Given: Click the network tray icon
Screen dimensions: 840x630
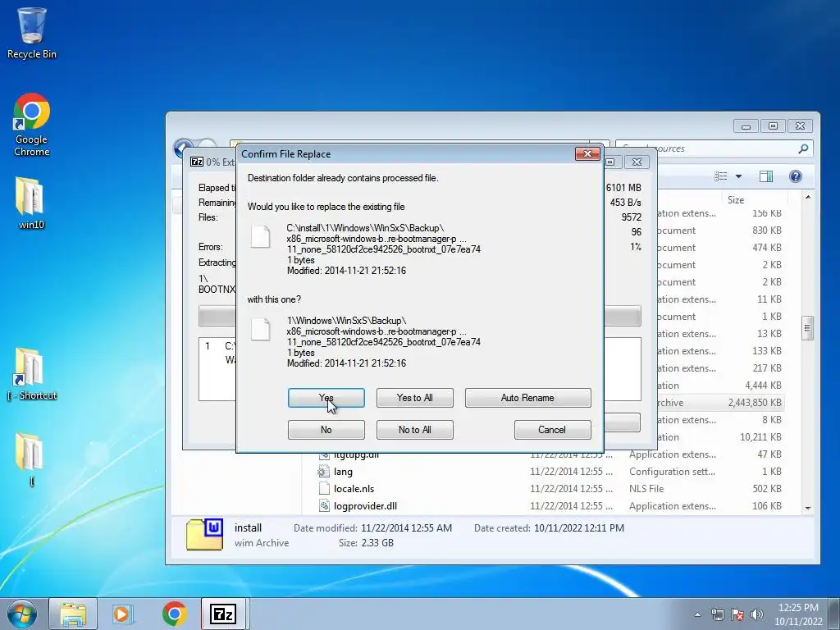Looking at the screenshot, I should 717,614.
